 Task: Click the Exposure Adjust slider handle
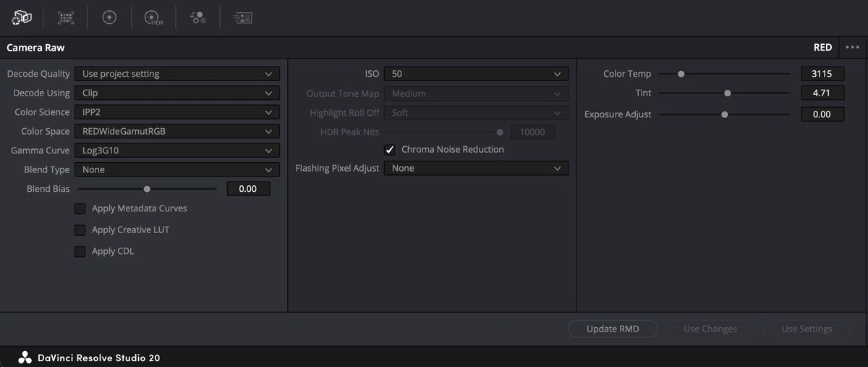(x=724, y=114)
